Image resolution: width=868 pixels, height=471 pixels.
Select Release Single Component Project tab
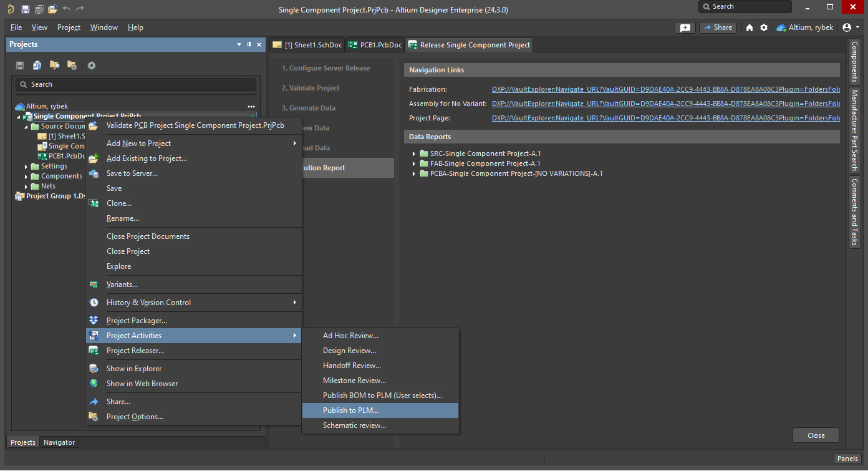click(469, 45)
